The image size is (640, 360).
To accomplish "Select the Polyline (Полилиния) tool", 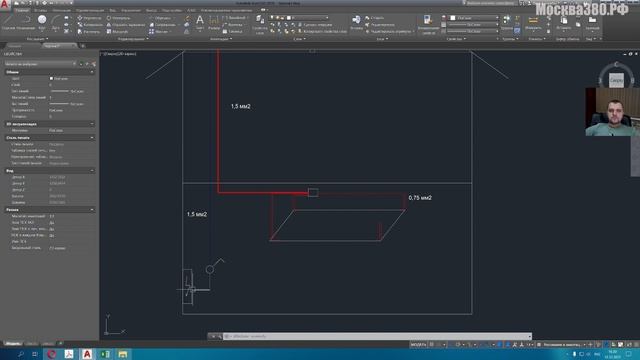I will pos(25,22).
